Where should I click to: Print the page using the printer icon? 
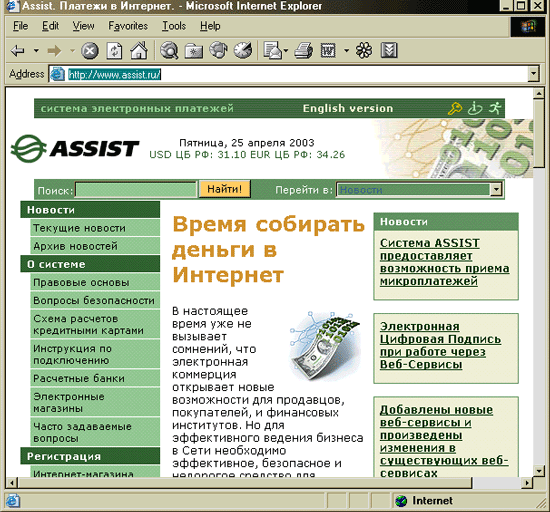304,51
